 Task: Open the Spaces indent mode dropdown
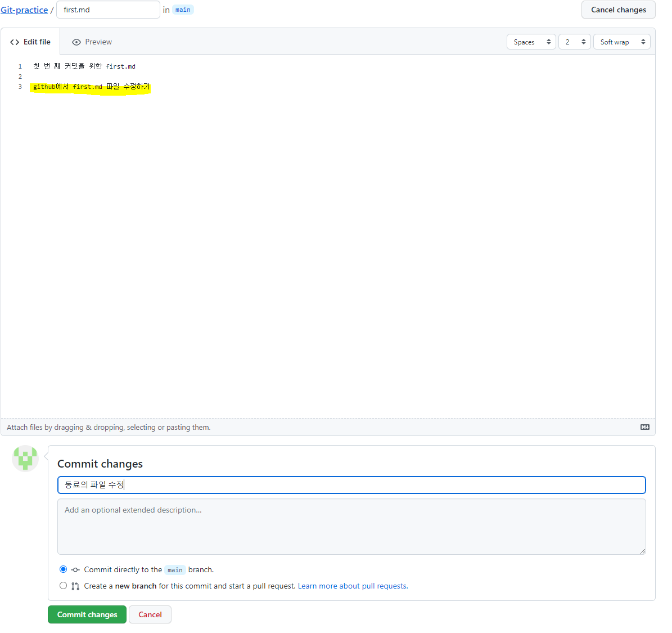pos(531,42)
